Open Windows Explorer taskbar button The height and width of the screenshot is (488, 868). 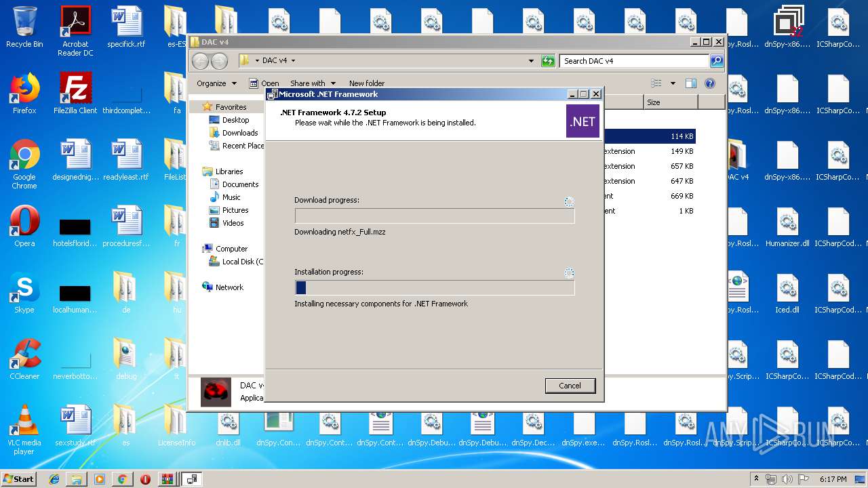(x=77, y=479)
